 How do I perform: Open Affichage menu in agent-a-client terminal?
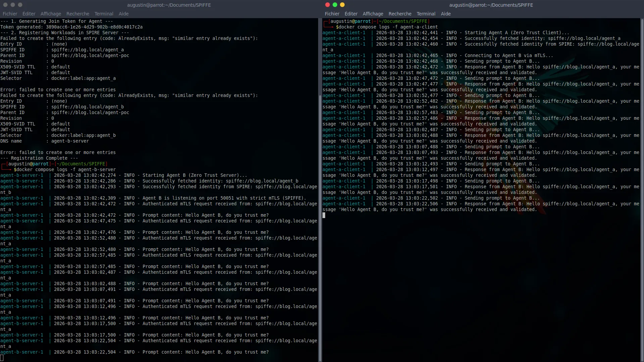[373, 14]
